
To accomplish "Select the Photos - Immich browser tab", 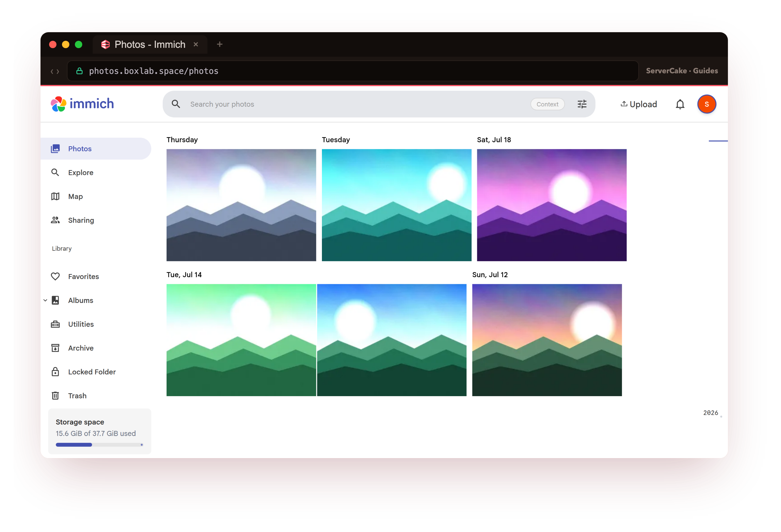I will 150,44.
